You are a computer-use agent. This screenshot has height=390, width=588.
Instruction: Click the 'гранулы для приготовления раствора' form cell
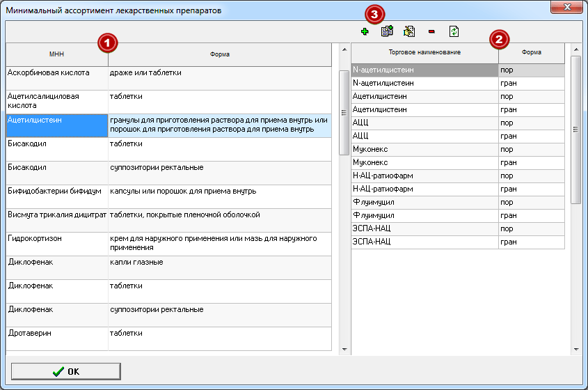[220, 125]
